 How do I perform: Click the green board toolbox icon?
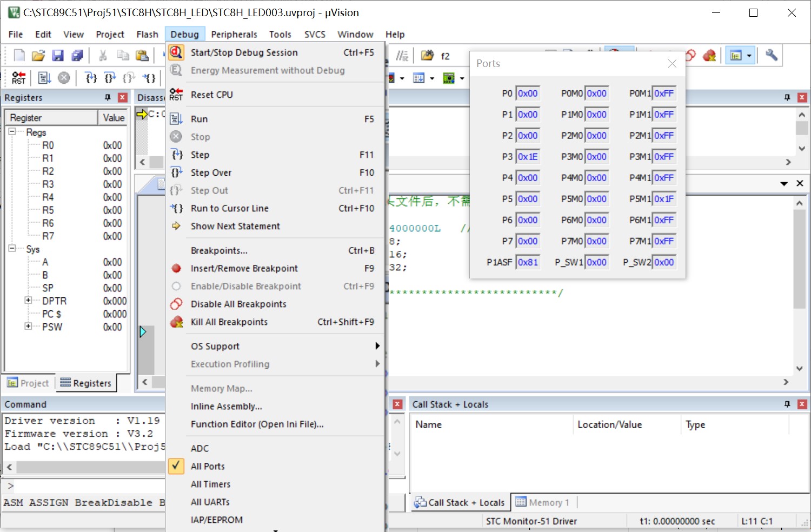click(449, 78)
